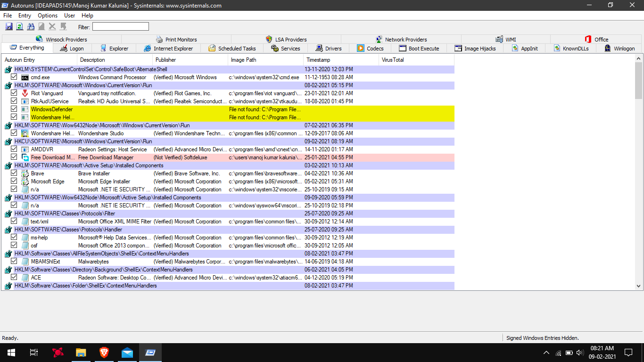Open Task View from the taskbar
The height and width of the screenshot is (362, 644).
34,353
